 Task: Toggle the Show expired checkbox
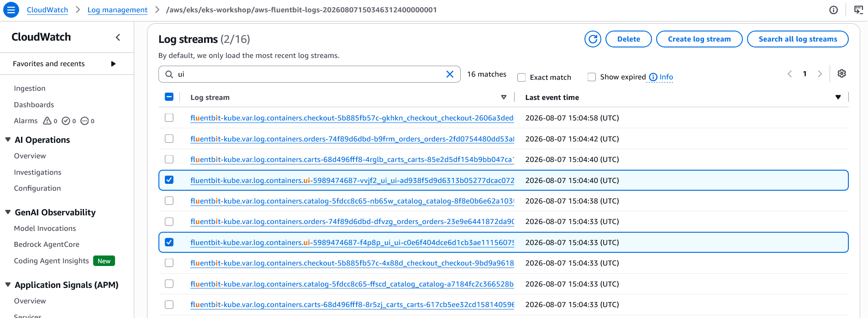(x=592, y=77)
